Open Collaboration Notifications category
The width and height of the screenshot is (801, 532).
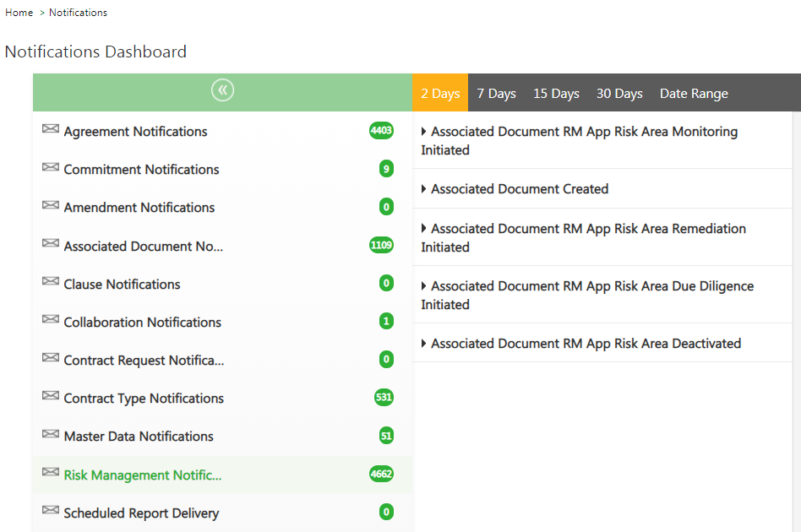pyautogui.click(x=143, y=323)
